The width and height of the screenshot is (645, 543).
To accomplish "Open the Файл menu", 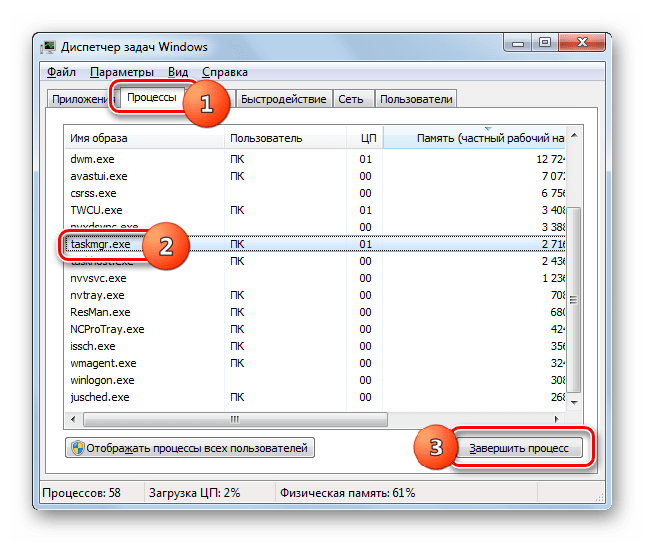I will pyautogui.click(x=61, y=72).
